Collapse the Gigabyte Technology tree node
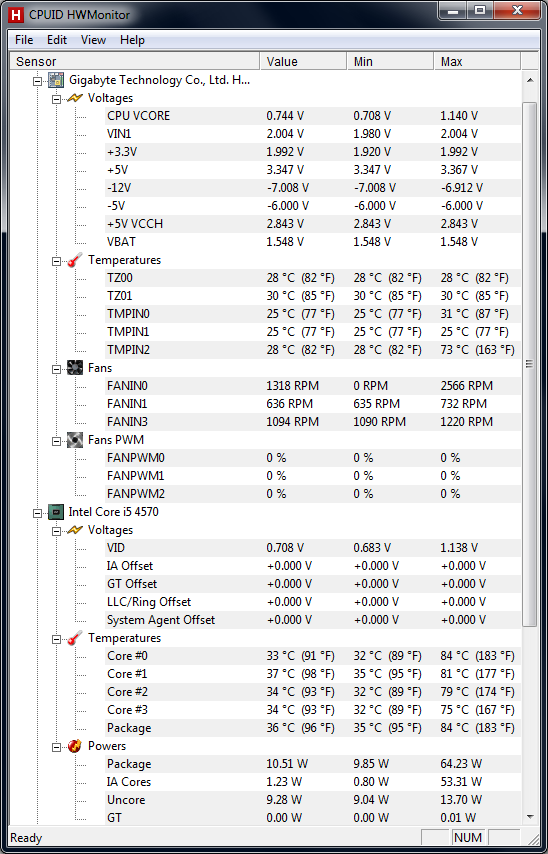 pos(37,81)
